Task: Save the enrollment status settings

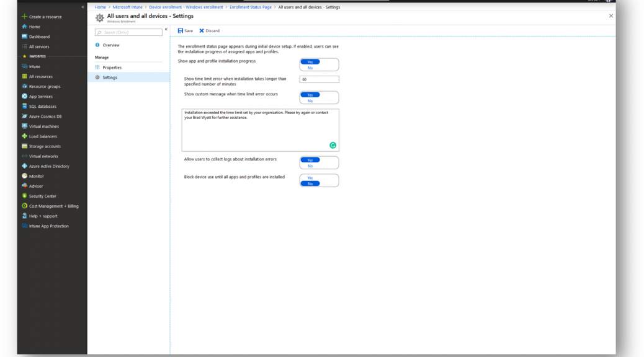Action: pos(186,31)
